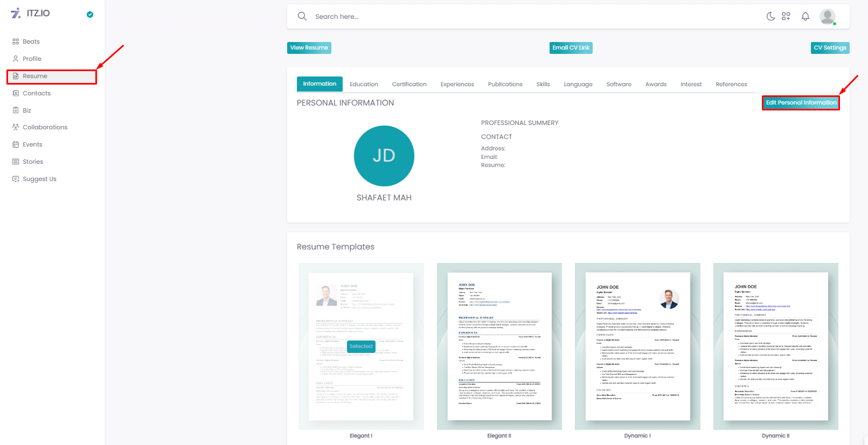Screen dimensions: 868x445
Task: Open Beats from sidebar
Action: pyautogui.click(x=31, y=41)
